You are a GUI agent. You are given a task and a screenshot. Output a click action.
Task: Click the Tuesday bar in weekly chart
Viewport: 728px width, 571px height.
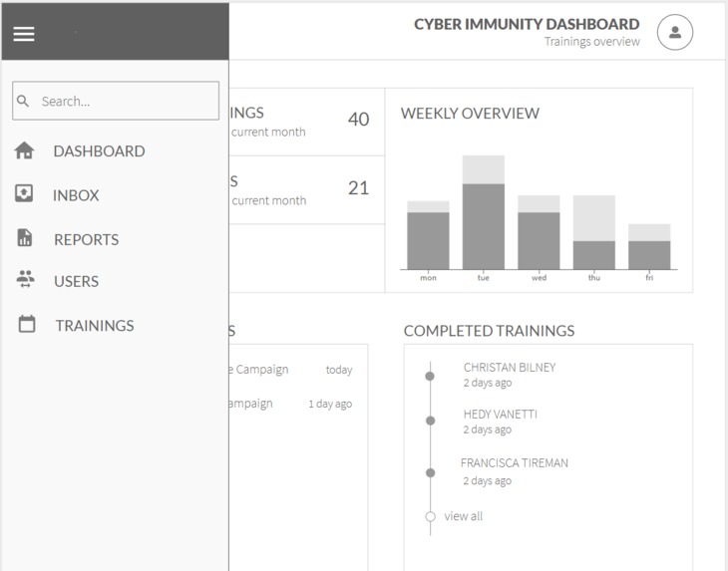[x=484, y=212]
